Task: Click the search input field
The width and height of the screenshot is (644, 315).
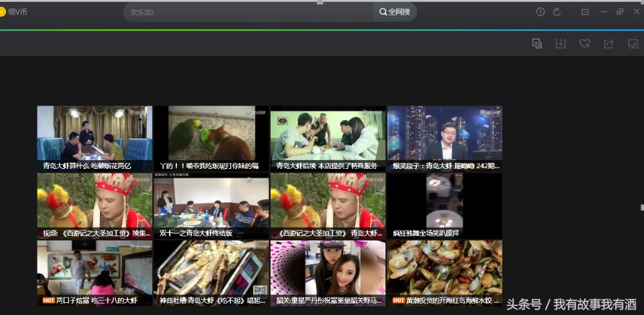Action: click(x=247, y=12)
